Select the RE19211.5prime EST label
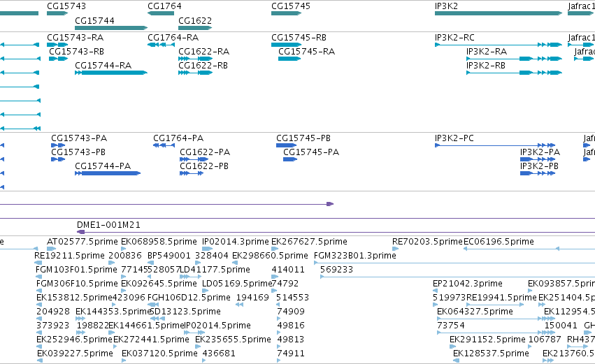 (x=69, y=256)
